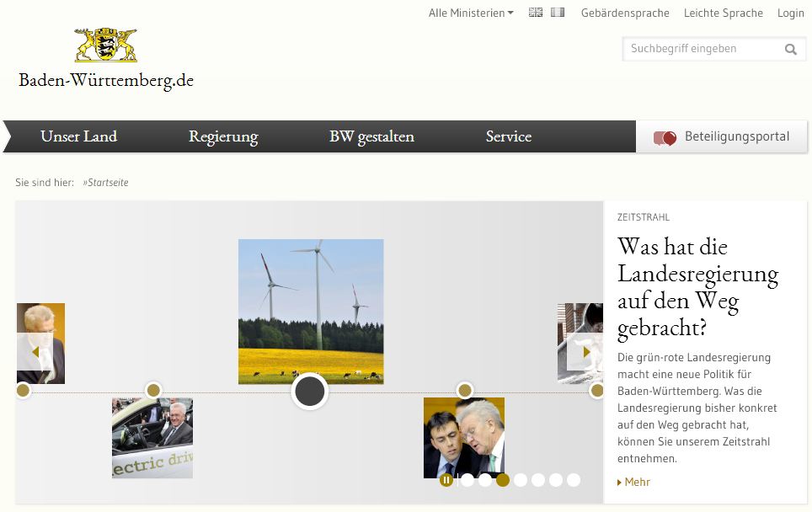Open the electric drive car photo
Image resolution: width=812 pixels, height=512 pixels.
[152, 438]
